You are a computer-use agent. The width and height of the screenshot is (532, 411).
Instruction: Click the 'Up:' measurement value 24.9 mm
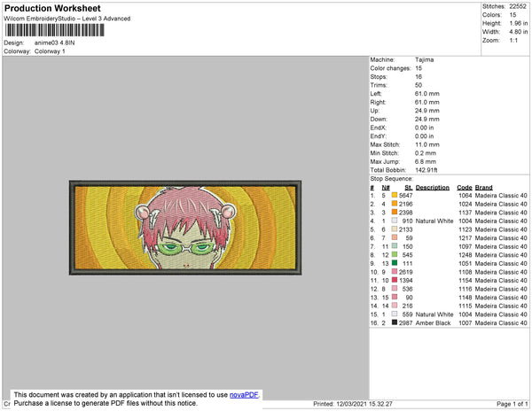click(x=426, y=111)
